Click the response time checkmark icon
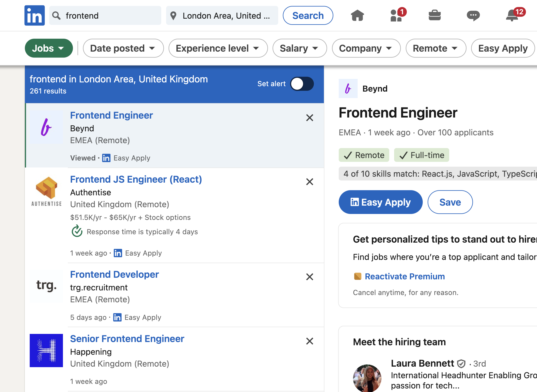Viewport: 537px width, 392px height. 77,231
